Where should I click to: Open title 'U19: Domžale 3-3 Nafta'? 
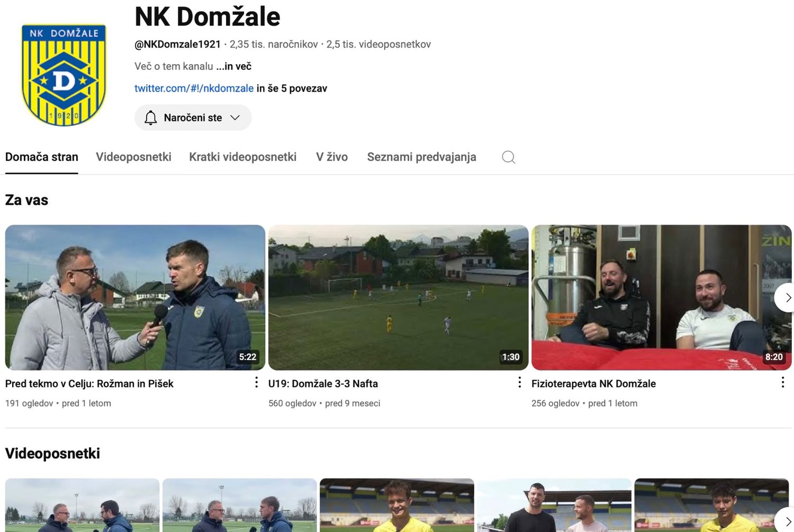point(323,384)
